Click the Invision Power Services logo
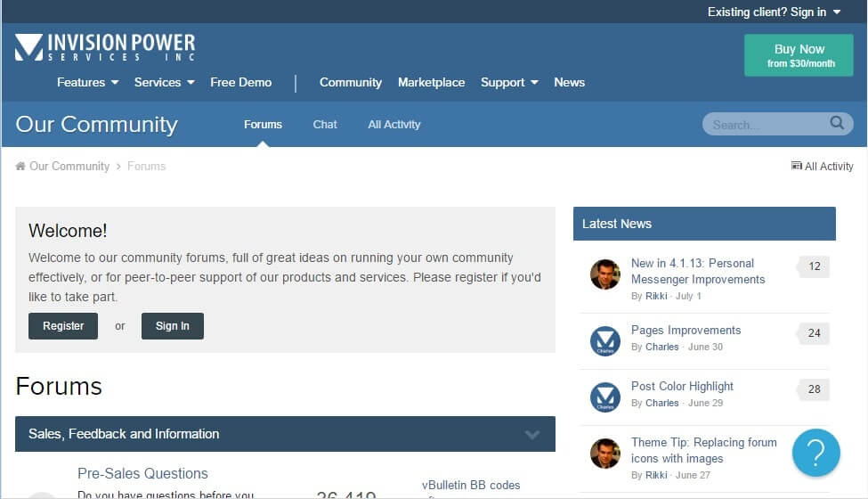This screenshot has width=868, height=499. point(105,47)
